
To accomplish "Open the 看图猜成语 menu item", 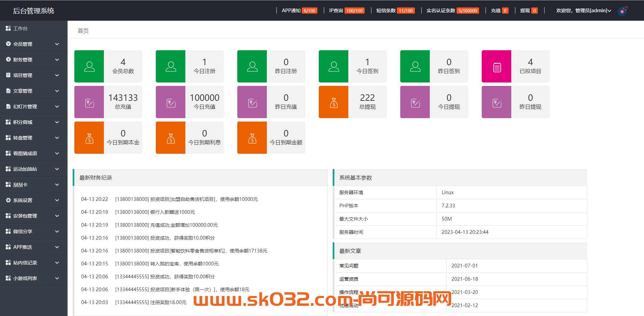I will (34, 153).
